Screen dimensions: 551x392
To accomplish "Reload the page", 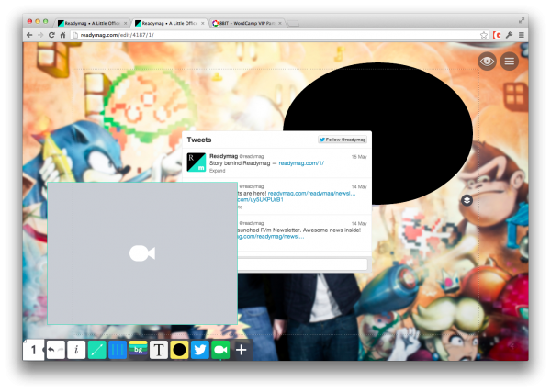I will (x=51, y=35).
